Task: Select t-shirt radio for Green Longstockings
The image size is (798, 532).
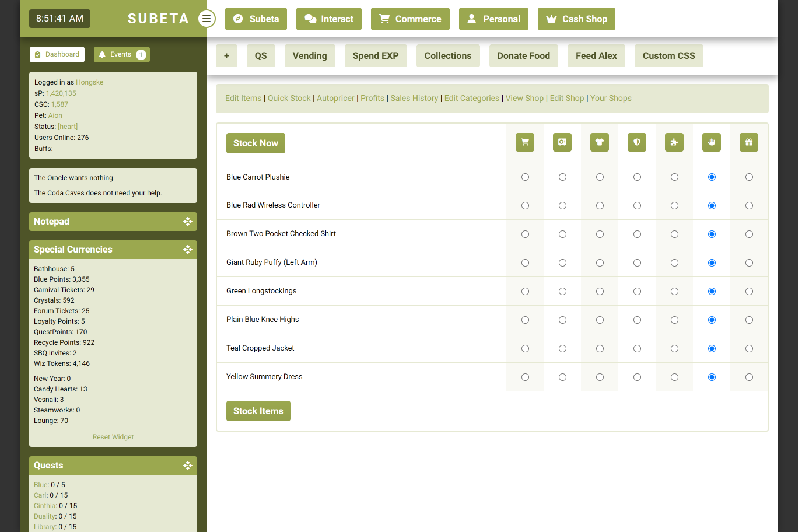Action: [600, 292]
